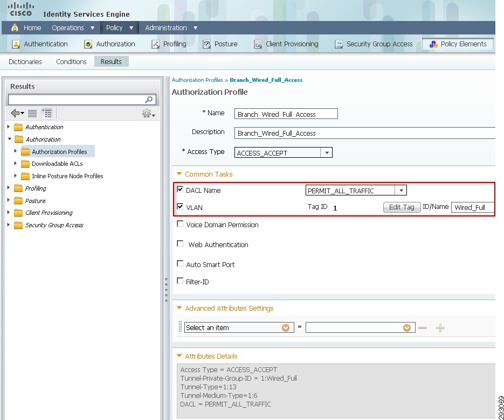The width and height of the screenshot is (504, 420).
Task: Open the Access Type dropdown
Action: click(327, 152)
